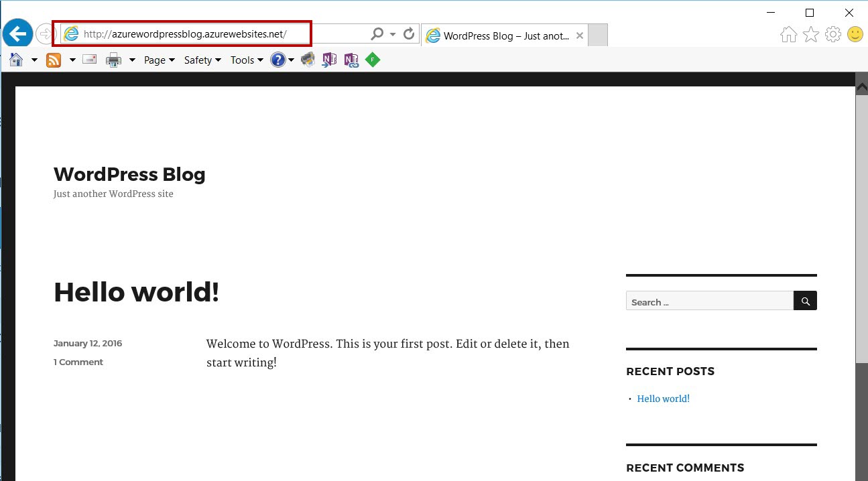Submit the blog search with magnifier button
868x481 pixels.
pyautogui.click(x=806, y=301)
